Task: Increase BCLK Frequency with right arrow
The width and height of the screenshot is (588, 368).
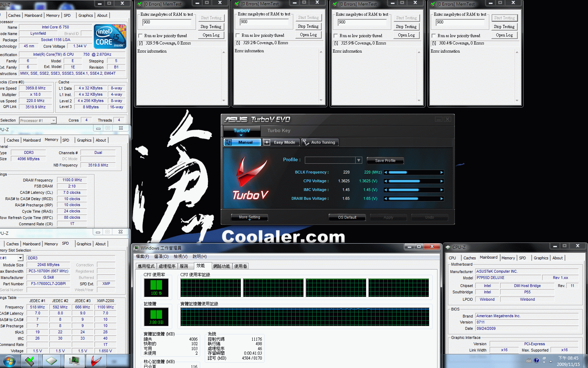Action: [442, 172]
